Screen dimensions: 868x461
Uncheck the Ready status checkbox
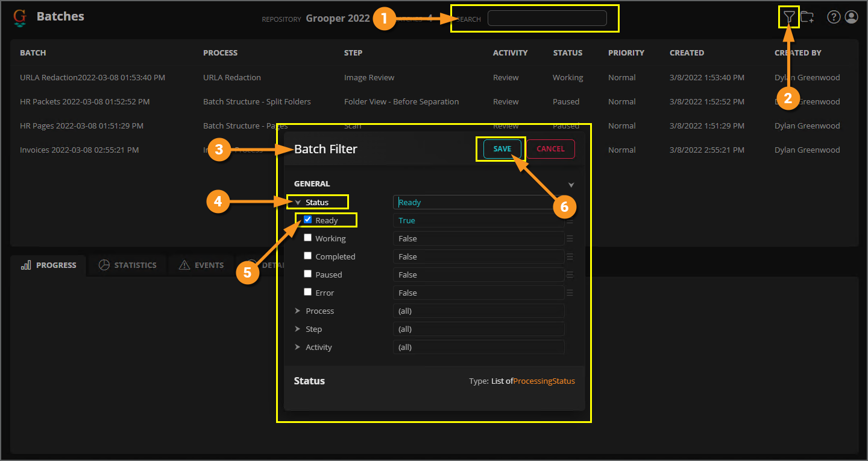307,220
